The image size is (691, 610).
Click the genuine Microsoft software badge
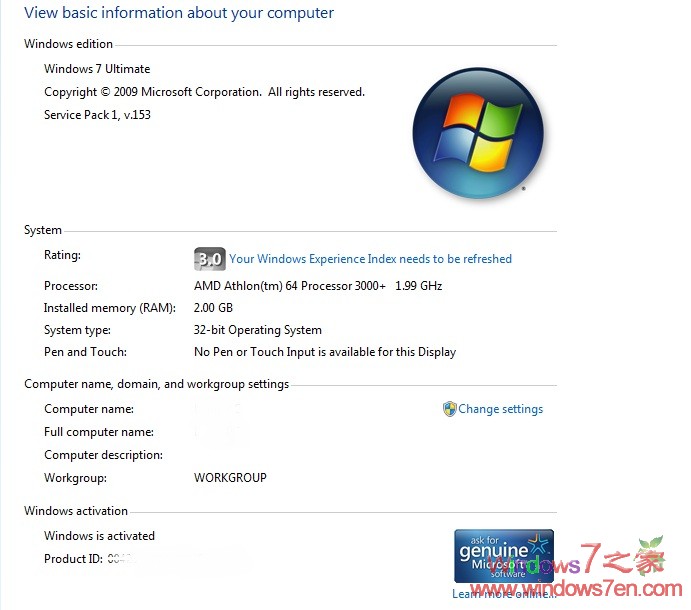click(x=504, y=556)
